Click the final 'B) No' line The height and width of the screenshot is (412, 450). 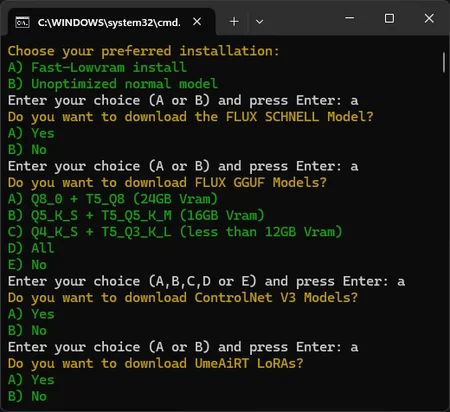(x=27, y=396)
